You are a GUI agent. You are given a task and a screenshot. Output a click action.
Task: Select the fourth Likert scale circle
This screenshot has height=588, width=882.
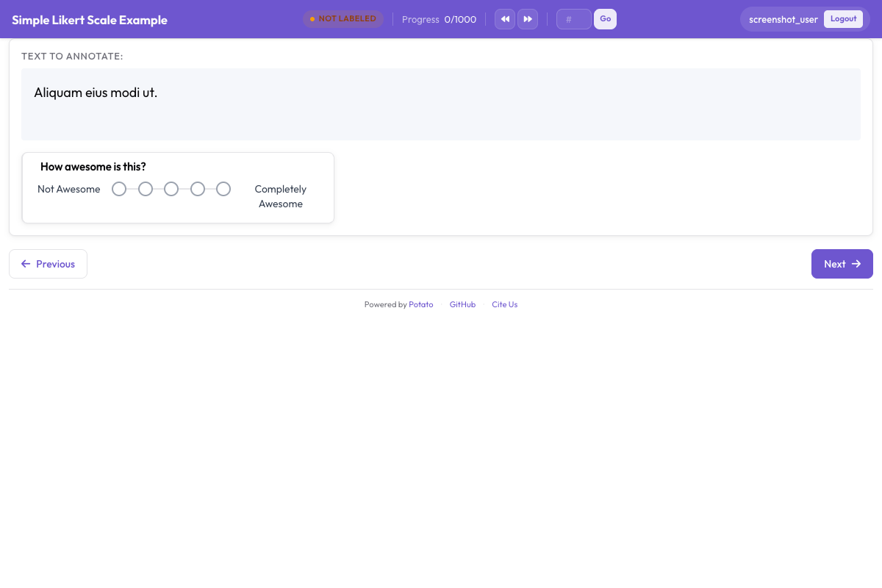coord(198,189)
